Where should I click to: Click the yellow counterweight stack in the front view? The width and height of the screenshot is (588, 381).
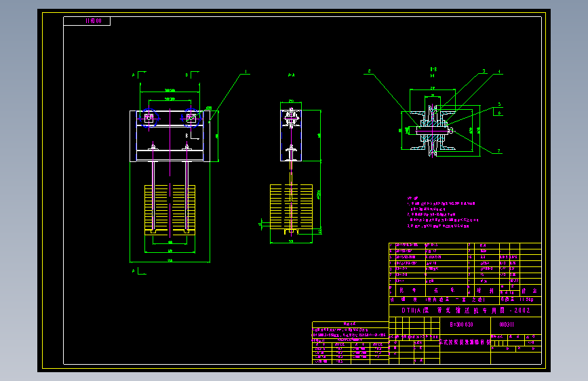170,210
